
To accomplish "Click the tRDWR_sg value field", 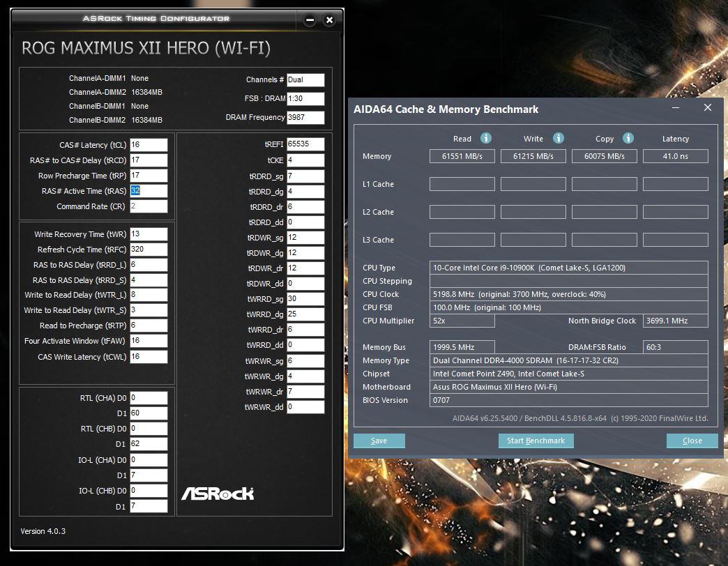I will (305, 238).
